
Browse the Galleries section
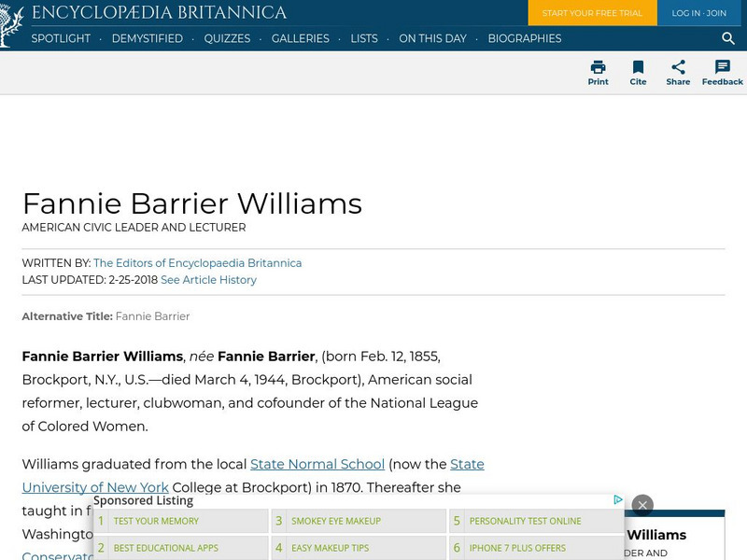[300, 39]
